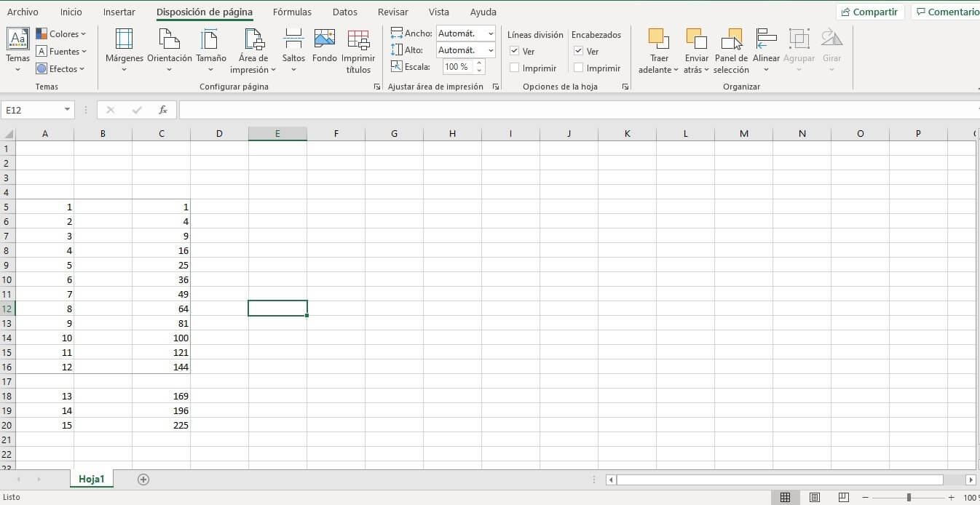This screenshot has height=505, width=980.
Task: Increase Escala with the up stepper arrow
Action: (478, 63)
